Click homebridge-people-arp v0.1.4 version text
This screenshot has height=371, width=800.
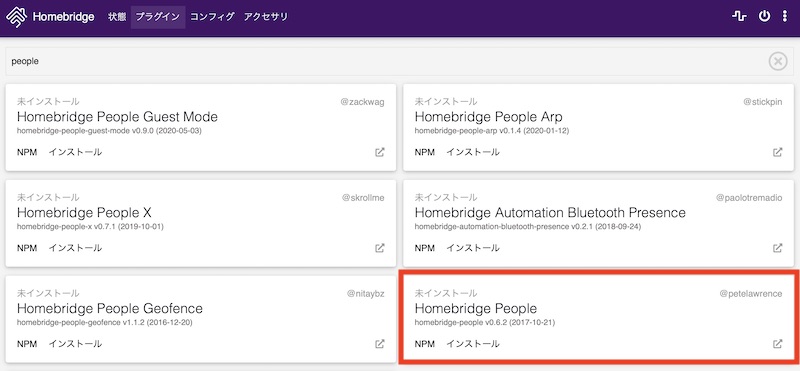click(x=492, y=131)
